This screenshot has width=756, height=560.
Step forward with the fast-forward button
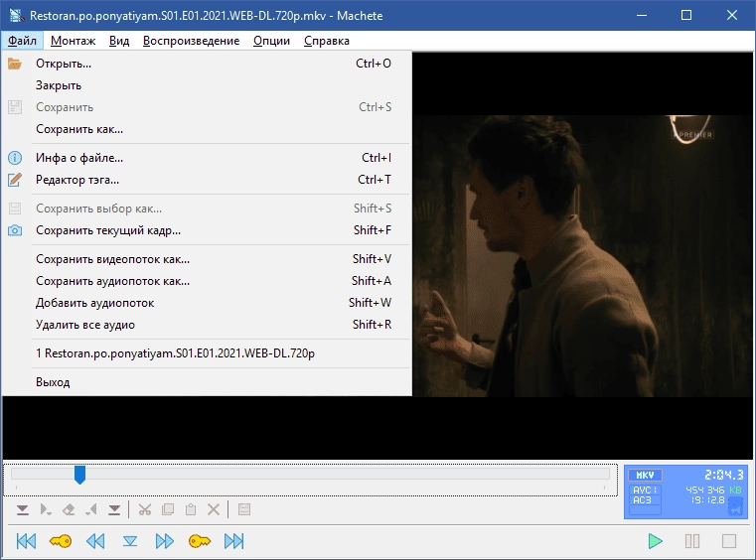(x=164, y=541)
